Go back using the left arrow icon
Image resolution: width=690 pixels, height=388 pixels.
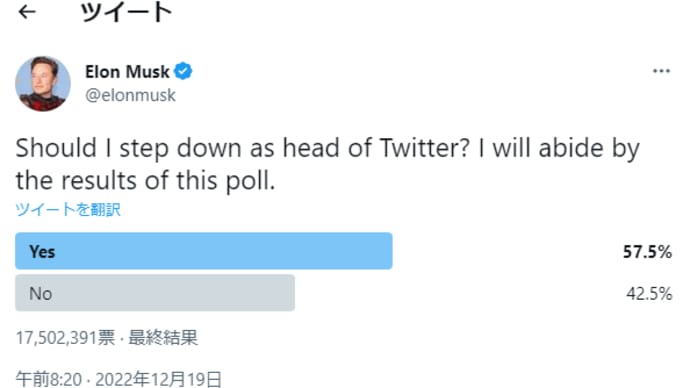coord(27,12)
